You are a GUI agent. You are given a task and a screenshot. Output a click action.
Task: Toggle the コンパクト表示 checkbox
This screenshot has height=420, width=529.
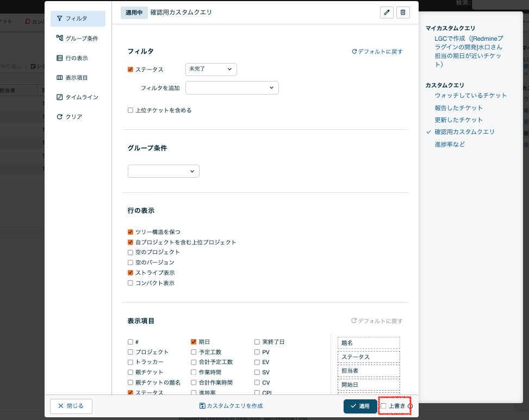point(130,283)
